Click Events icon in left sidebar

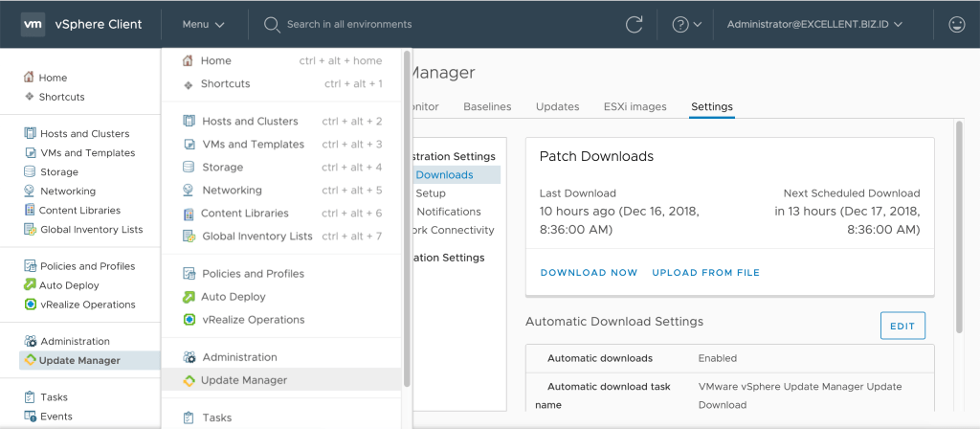(x=30, y=416)
